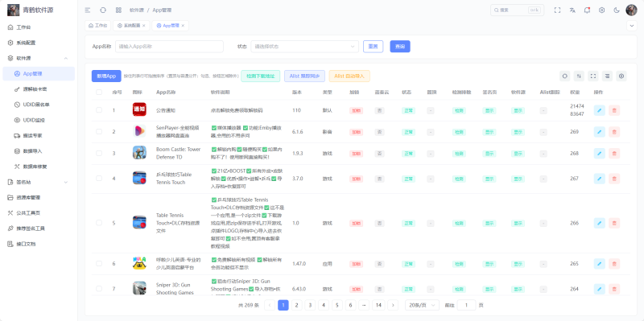Open the 20条/页 page size dropdown

[422, 305]
